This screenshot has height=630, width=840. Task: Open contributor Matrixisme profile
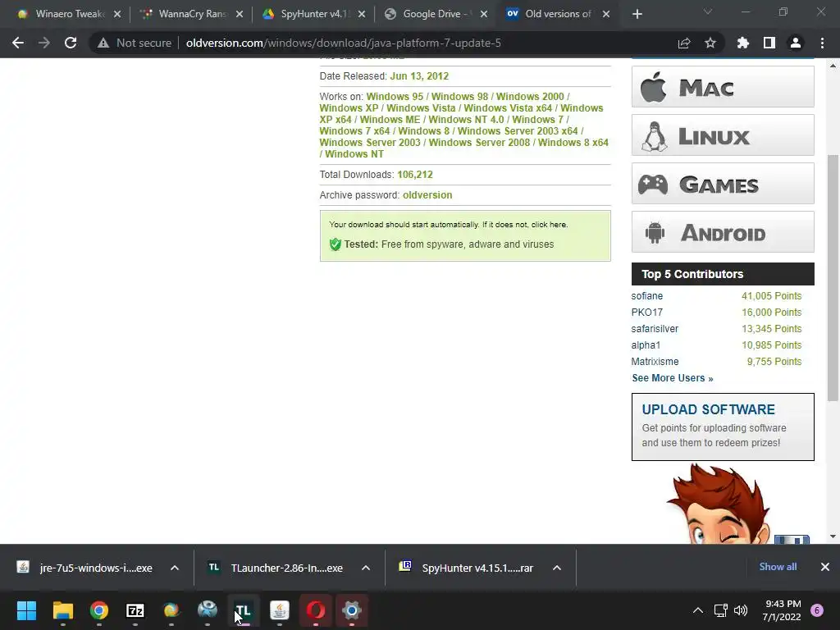tap(655, 362)
